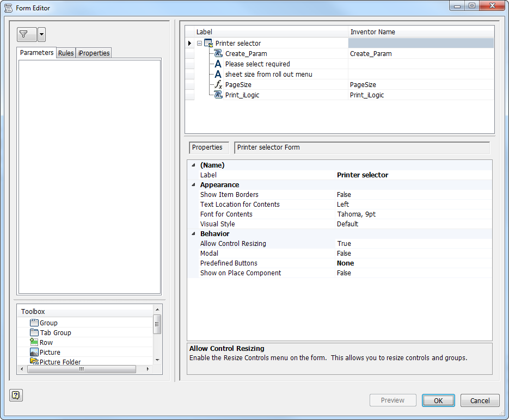Click the Cancel button
Viewport: 509px width, 420px height.
pos(480,400)
